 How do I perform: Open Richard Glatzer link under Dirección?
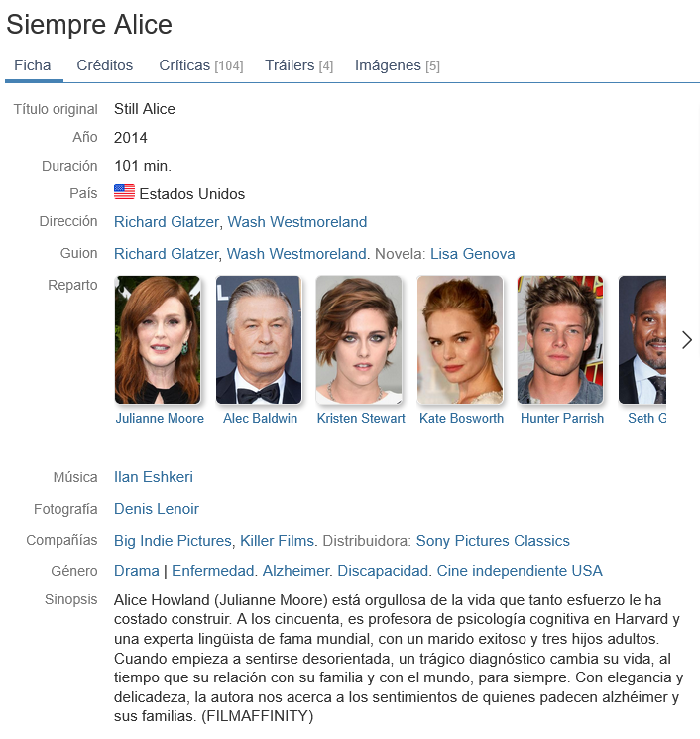click(x=167, y=222)
